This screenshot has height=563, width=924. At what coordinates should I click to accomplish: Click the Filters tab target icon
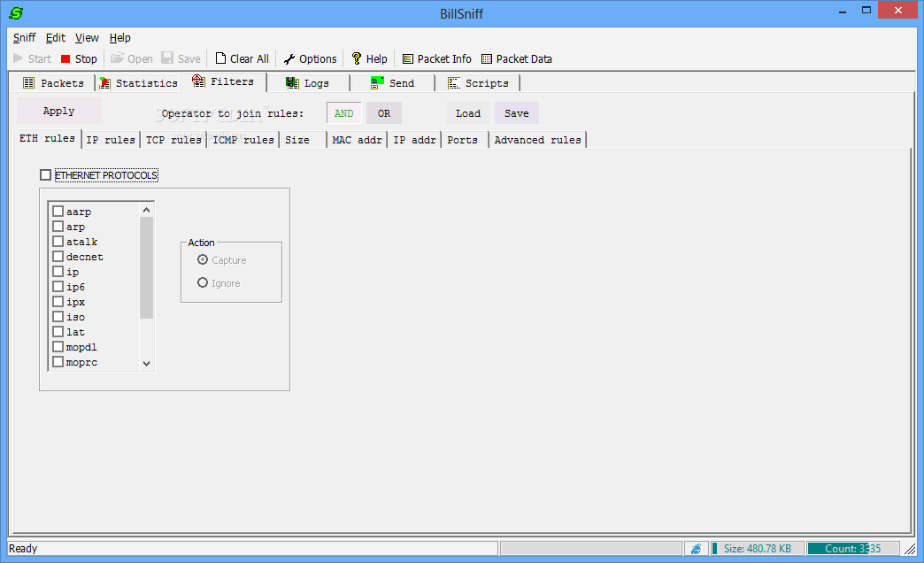tap(198, 81)
